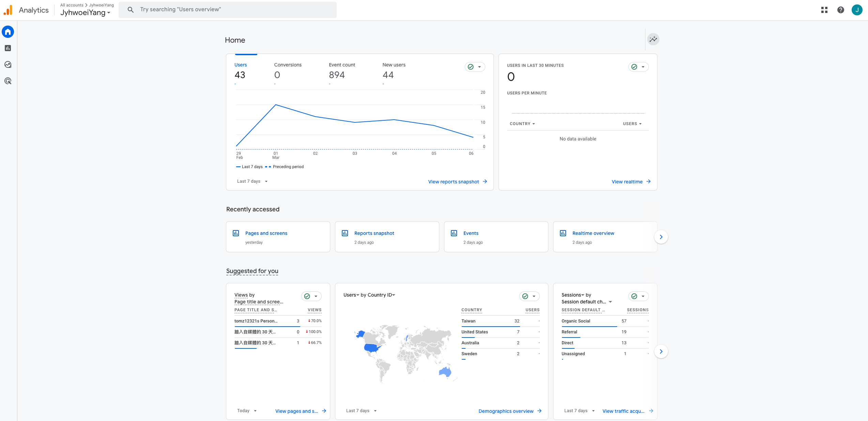The width and height of the screenshot is (868, 421).
Task: Click the Events card report icon
Action: click(x=454, y=233)
